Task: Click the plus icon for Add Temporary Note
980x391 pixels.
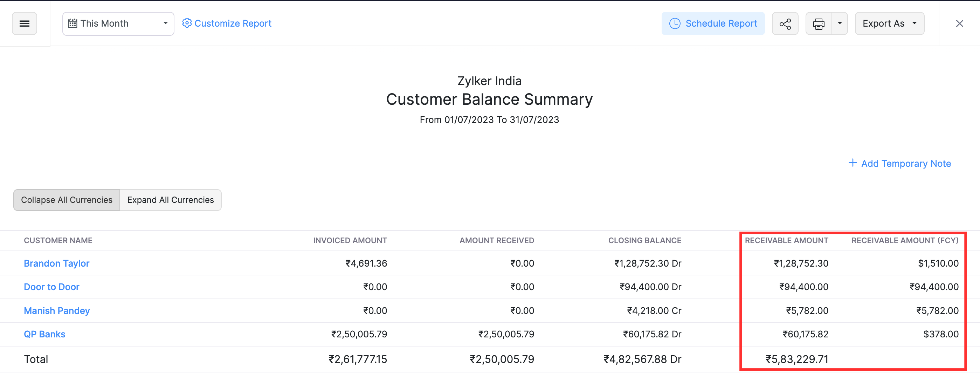Action: click(x=853, y=163)
